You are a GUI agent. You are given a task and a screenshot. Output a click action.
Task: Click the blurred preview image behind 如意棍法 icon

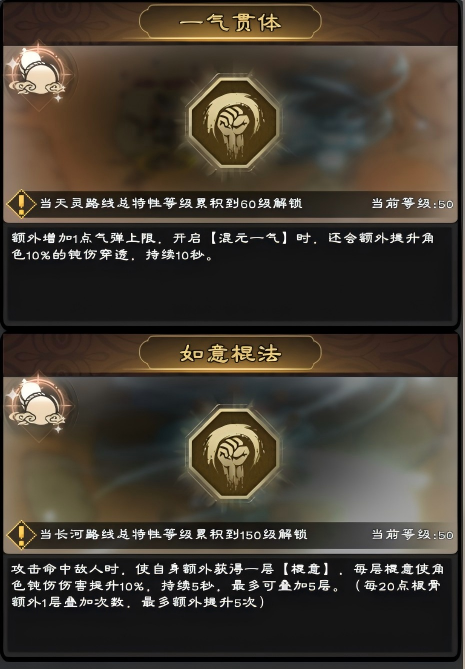(230, 451)
